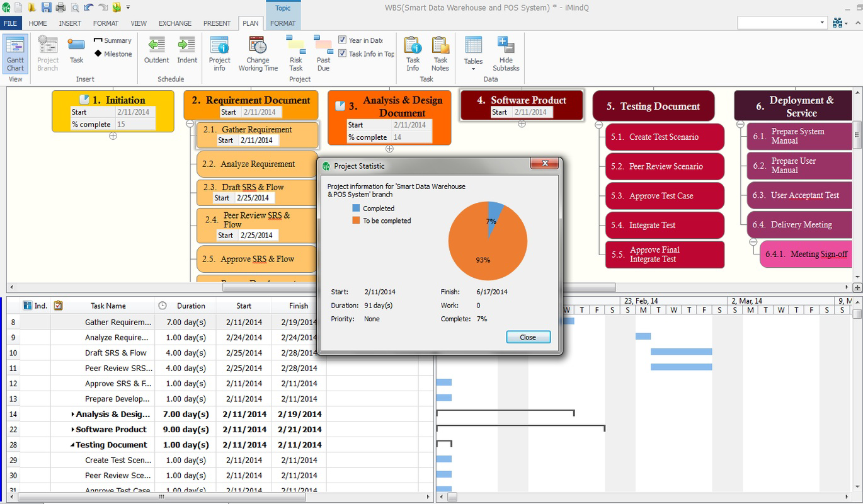Select the User Acceptant Test topic
The image size is (863, 504).
[799, 195]
